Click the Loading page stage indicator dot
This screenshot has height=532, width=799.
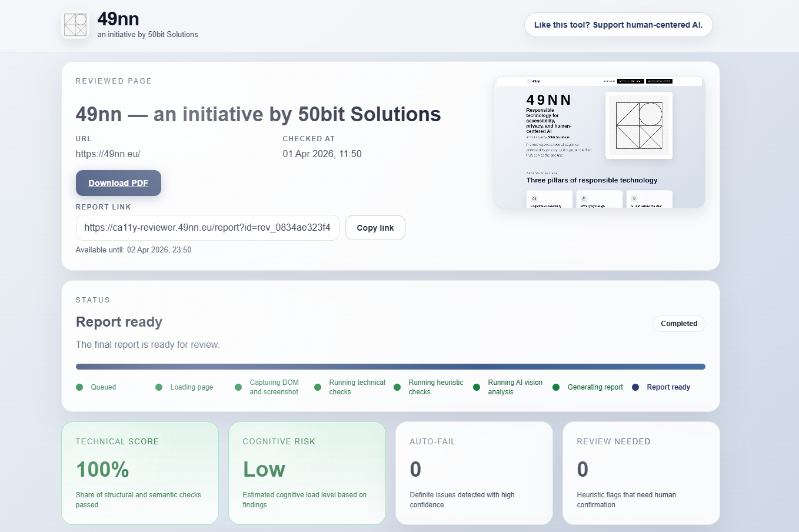[x=158, y=387]
